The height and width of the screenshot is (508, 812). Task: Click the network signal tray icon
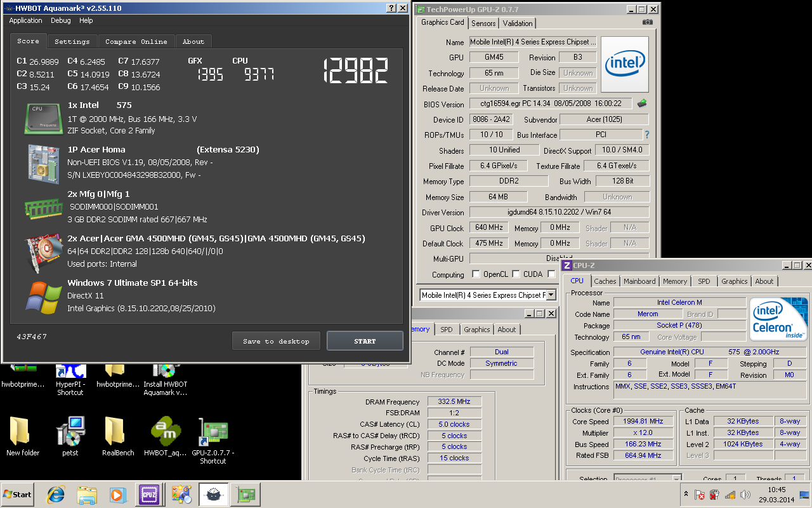(730, 495)
